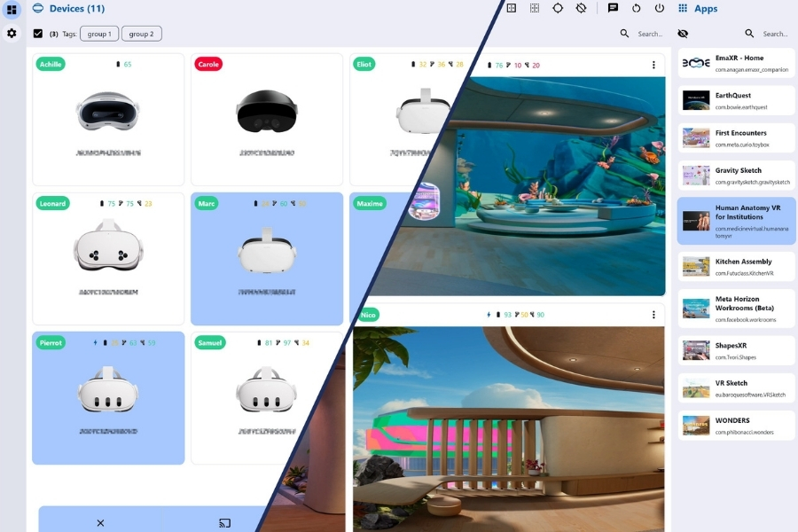Image resolution: width=798 pixels, height=532 pixels.
Task: Launch EmaXR - Home app
Action: [736, 63]
